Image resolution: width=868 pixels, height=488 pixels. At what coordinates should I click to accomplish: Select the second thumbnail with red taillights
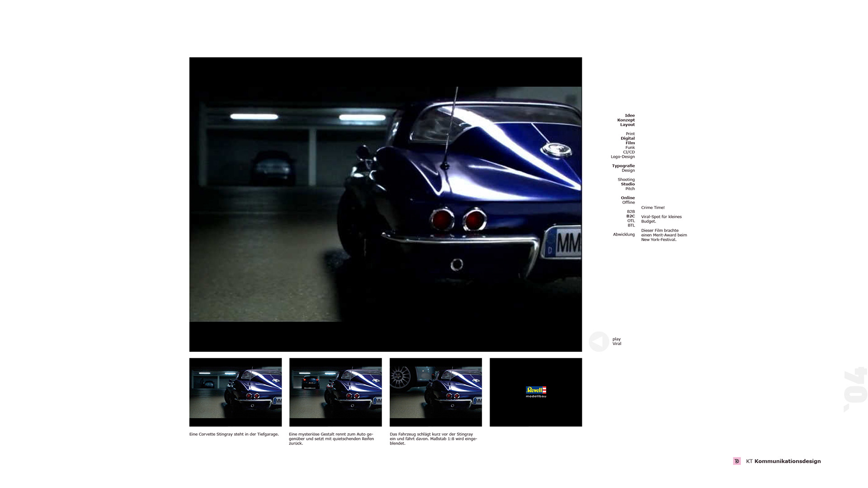[x=335, y=392]
